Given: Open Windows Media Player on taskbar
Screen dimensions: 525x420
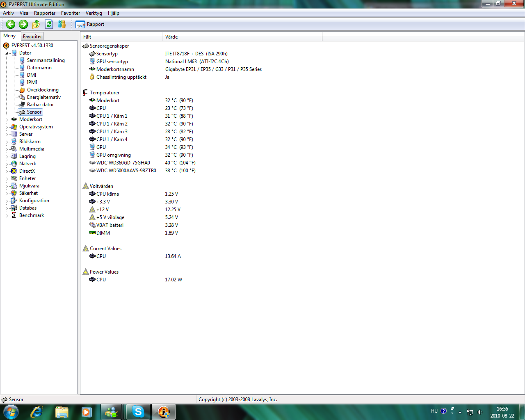Looking at the screenshot, I should tap(87, 411).
